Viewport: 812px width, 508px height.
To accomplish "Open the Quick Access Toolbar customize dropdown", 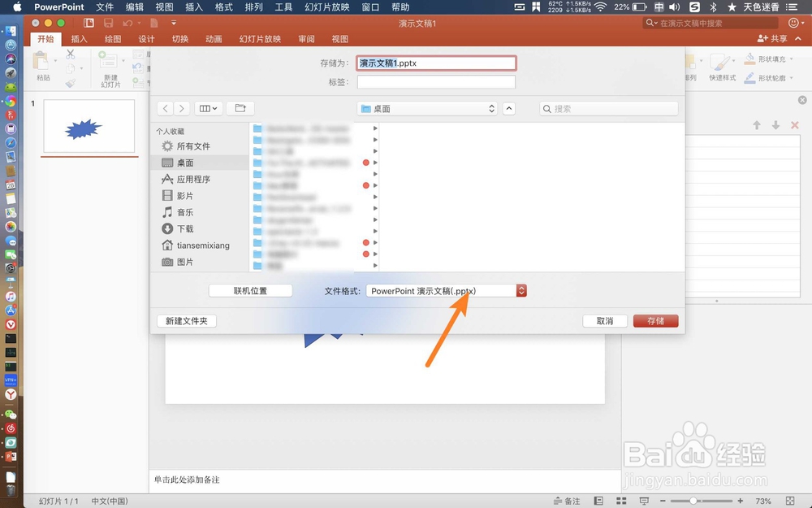I will 174,23.
